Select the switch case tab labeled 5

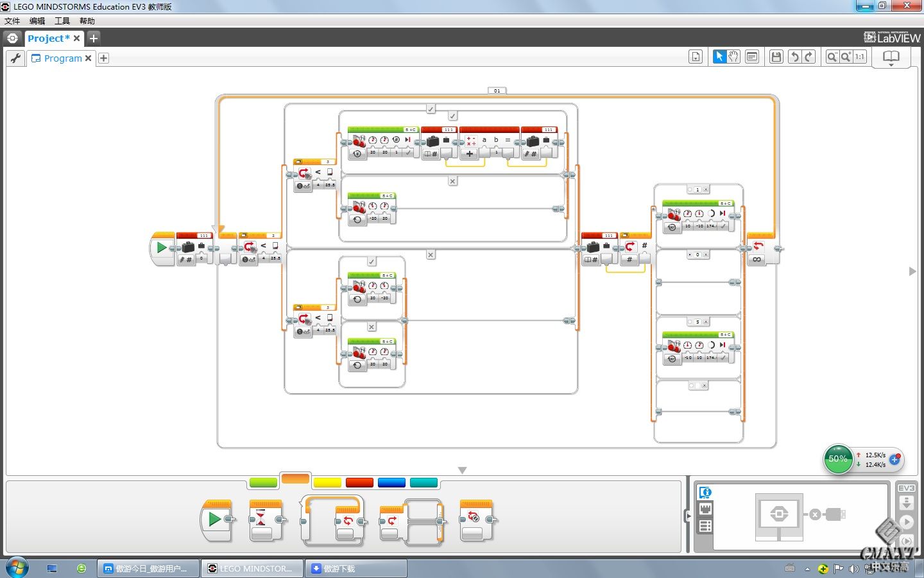pyautogui.click(x=697, y=322)
